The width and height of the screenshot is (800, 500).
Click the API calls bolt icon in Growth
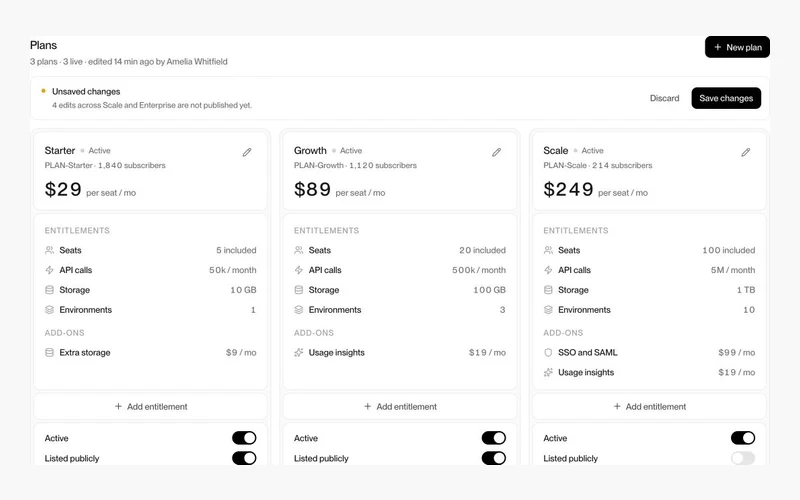pos(299,270)
